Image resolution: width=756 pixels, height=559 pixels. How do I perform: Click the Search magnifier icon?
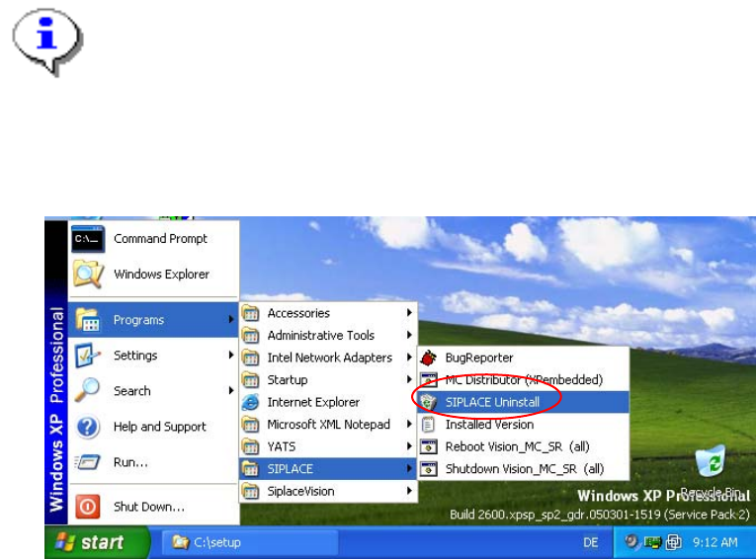tap(88, 391)
